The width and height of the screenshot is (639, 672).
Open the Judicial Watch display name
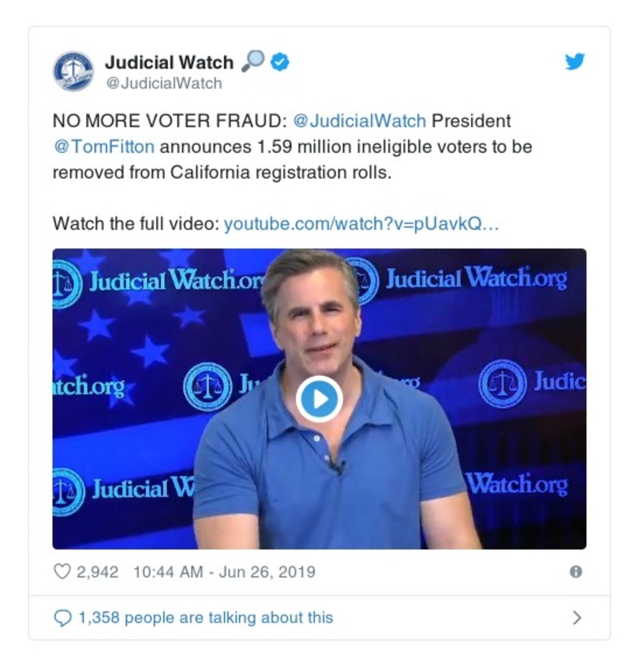[170, 62]
